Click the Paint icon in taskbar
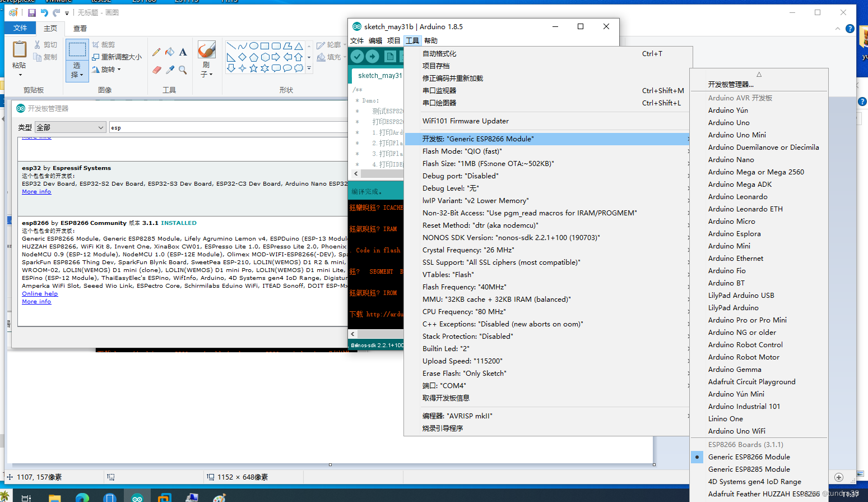The image size is (868, 502). (x=220, y=497)
